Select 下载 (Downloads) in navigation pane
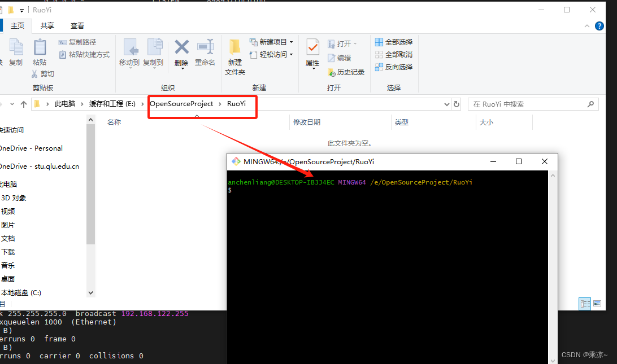The width and height of the screenshot is (617, 364). coord(8,252)
